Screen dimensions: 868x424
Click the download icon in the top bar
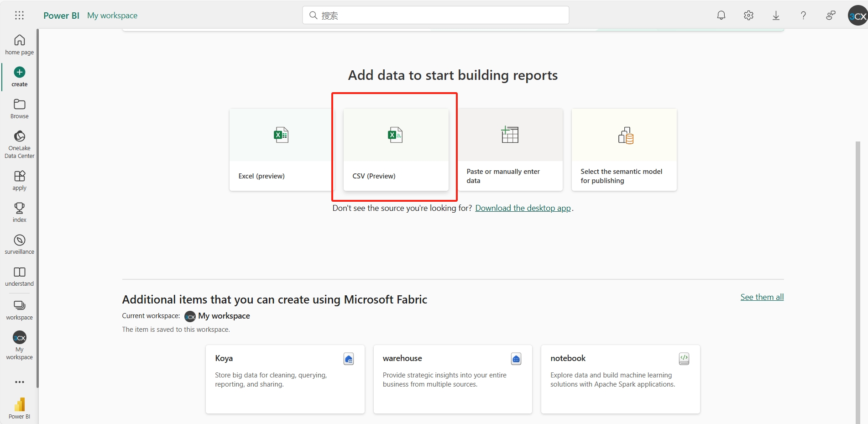[x=776, y=15]
